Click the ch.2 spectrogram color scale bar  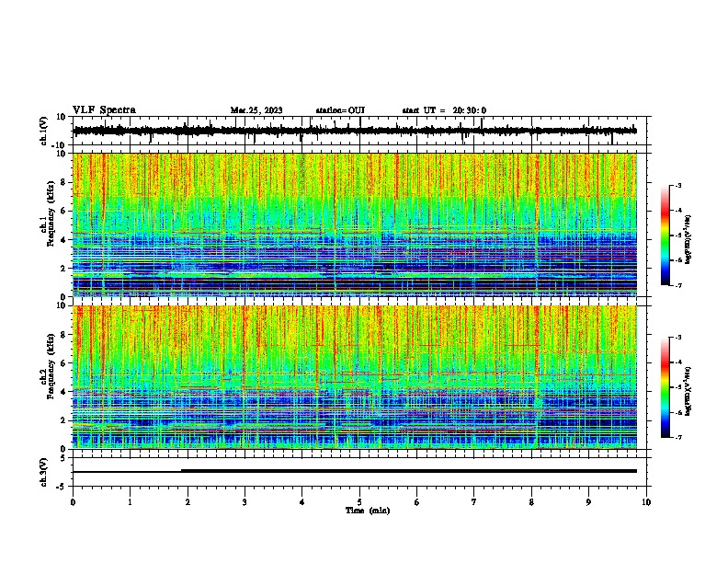(x=665, y=387)
